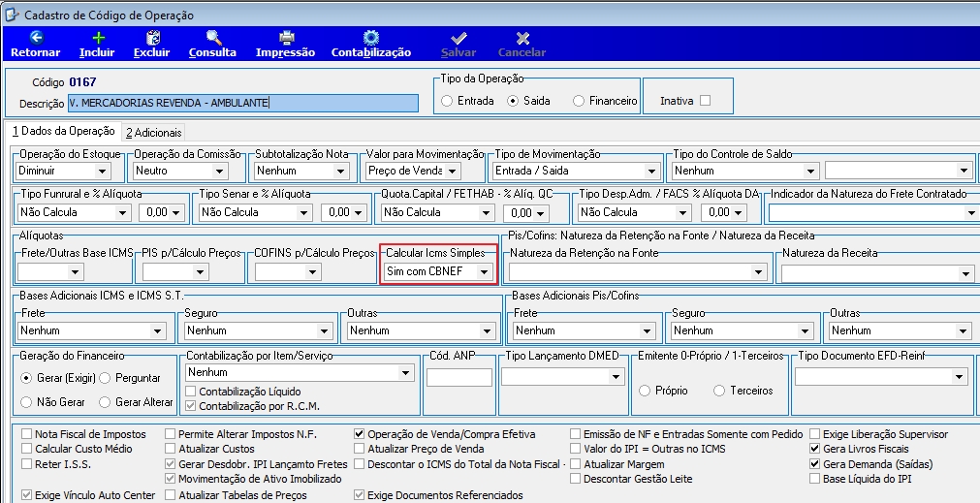This screenshot has height=503, width=980.
Task: Select Não Gerar option
Action: coord(25,402)
